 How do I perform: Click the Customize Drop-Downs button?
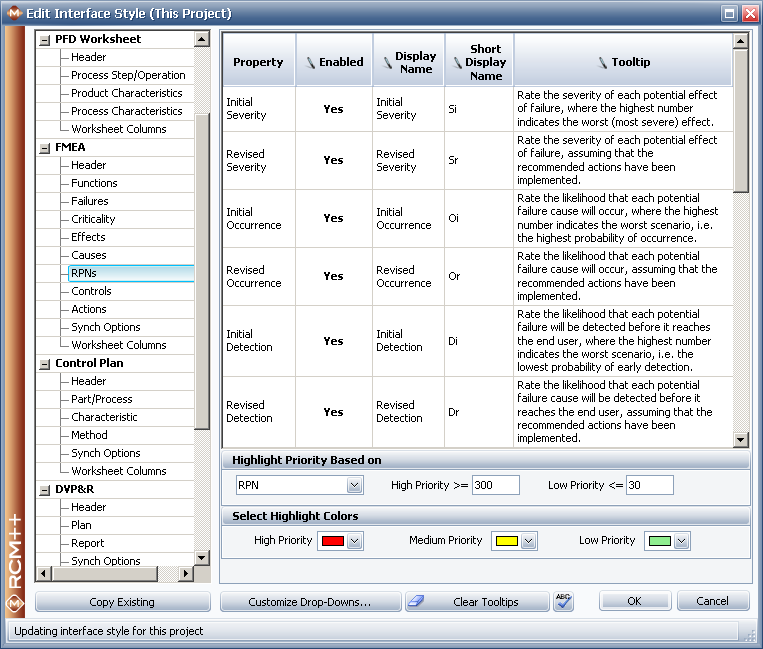pos(310,602)
